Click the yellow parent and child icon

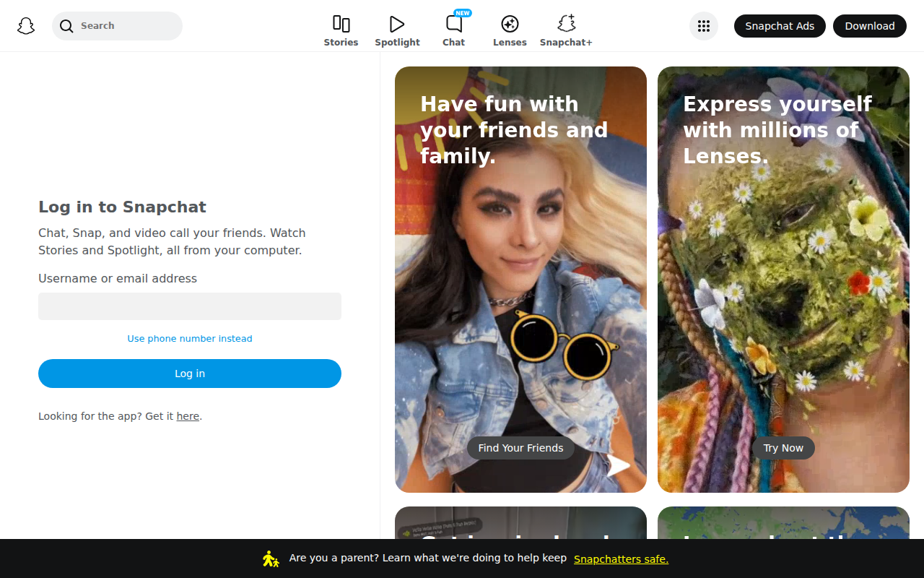tap(271, 558)
